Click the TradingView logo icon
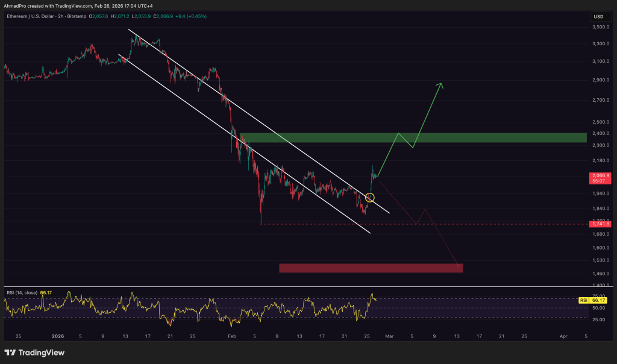The height and width of the screenshot is (364, 617). click(10, 353)
